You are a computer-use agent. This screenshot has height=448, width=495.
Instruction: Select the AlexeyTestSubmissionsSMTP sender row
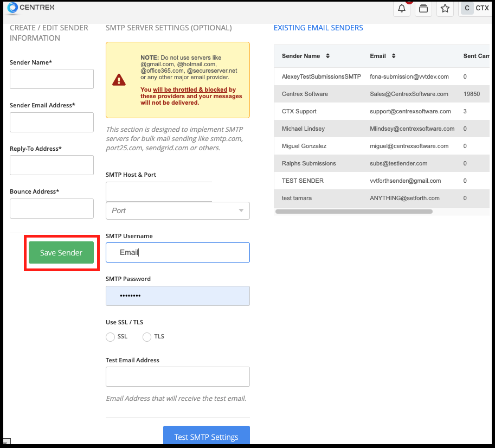[x=382, y=76]
